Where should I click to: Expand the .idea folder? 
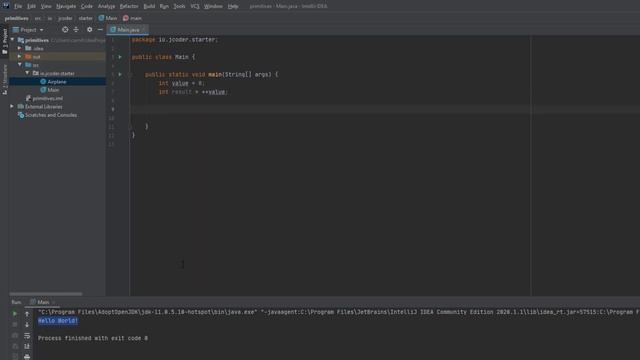point(19,48)
